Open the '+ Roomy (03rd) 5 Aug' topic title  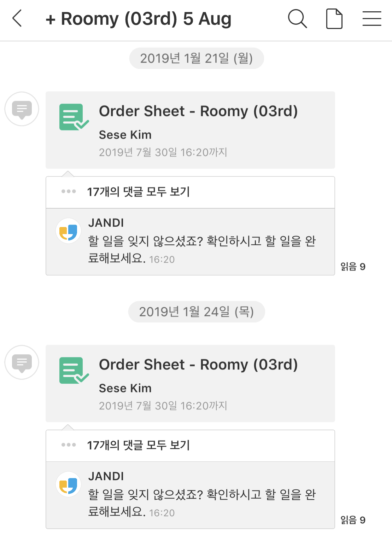(139, 19)
